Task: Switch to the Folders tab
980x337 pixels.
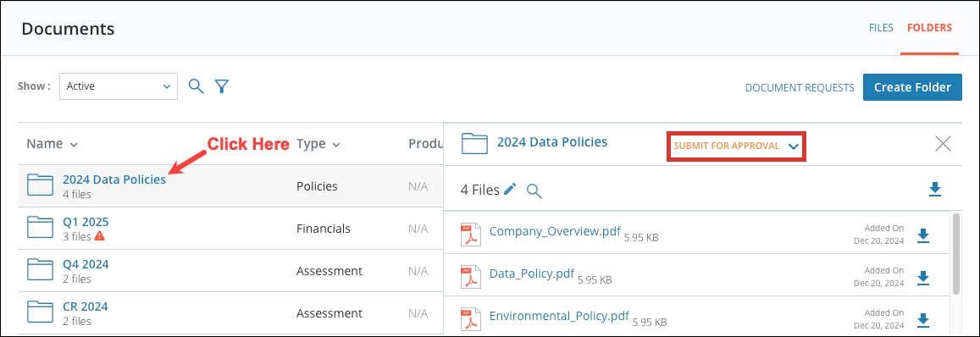Action: pos(929,27)
